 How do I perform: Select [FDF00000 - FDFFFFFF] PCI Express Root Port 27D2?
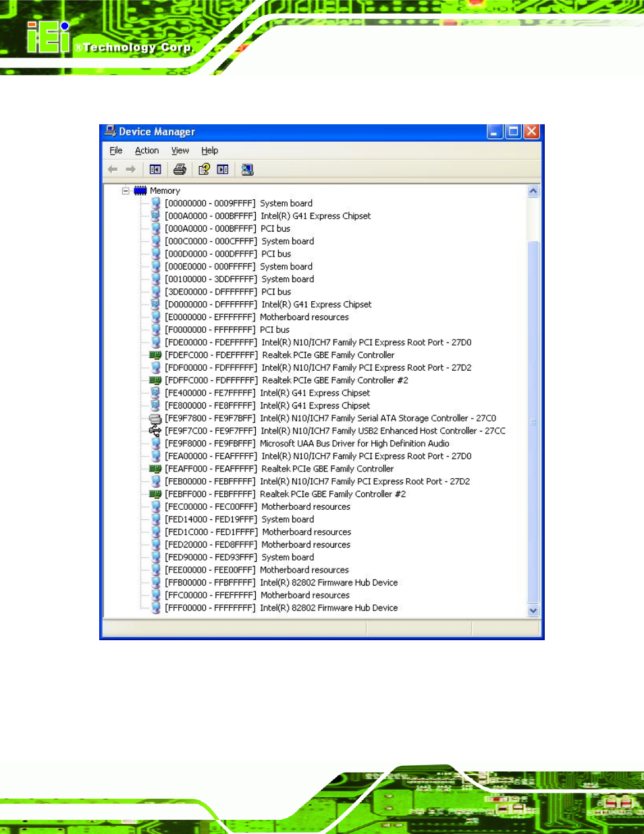(318, 368)
